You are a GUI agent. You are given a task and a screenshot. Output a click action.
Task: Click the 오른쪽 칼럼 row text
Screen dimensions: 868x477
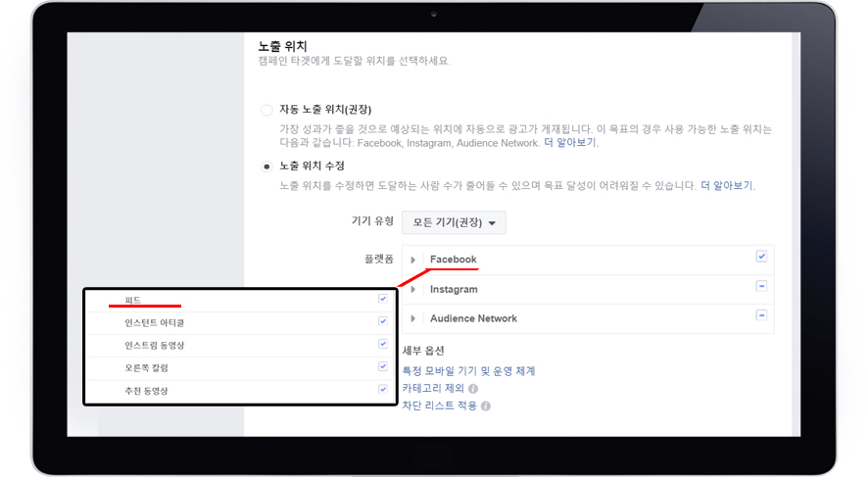pyautogui.click(x=146, y=368)
